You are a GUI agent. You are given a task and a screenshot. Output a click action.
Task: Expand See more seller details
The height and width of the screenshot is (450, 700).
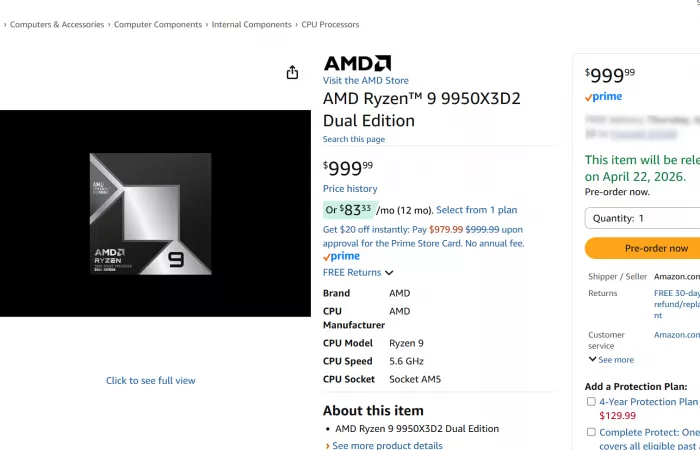point(610,360)
